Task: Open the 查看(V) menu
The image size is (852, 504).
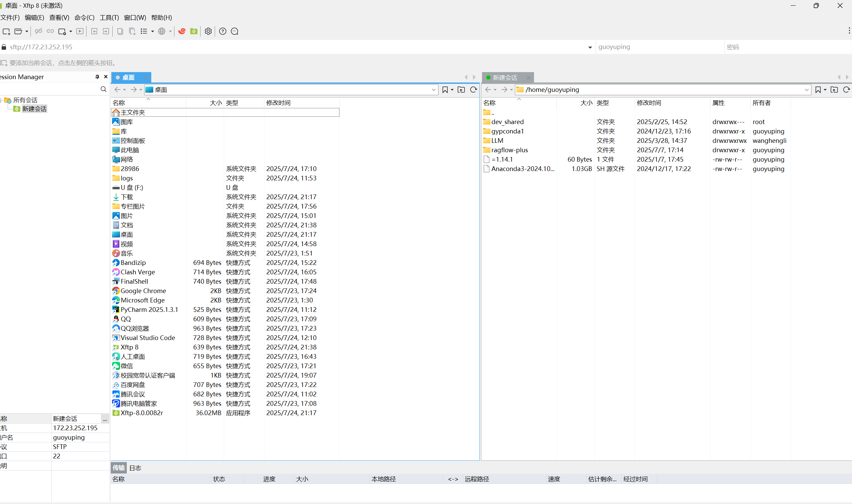Action: coord(59,17)
